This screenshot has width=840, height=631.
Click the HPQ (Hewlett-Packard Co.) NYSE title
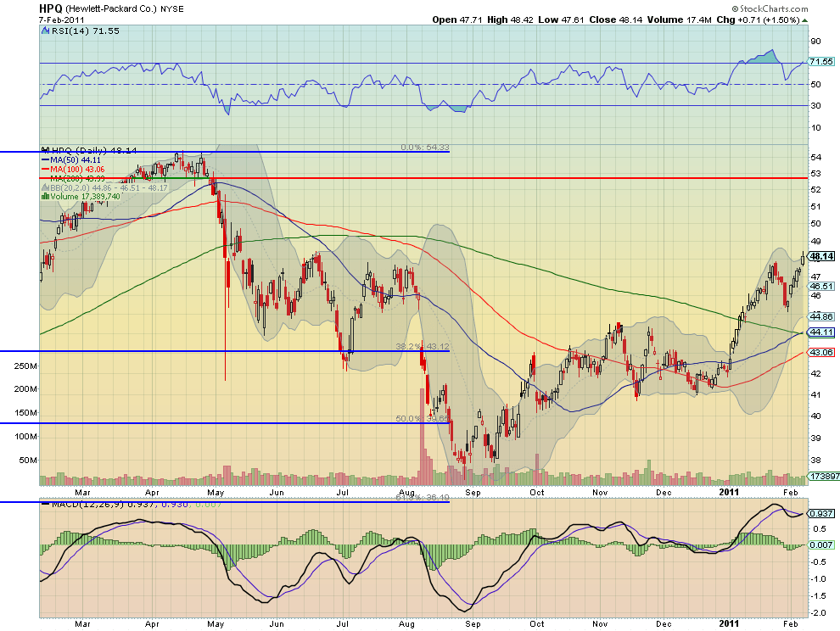[111, 9]
